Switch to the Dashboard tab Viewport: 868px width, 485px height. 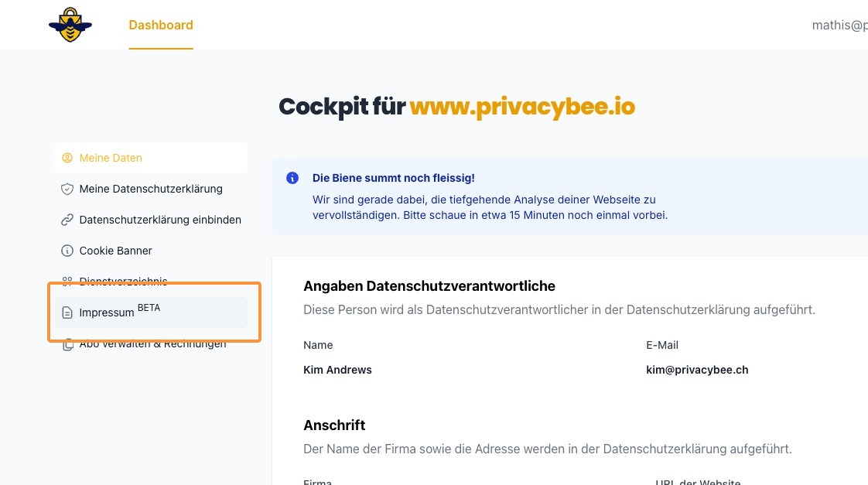pyautogui.click(x=161, y=25)
